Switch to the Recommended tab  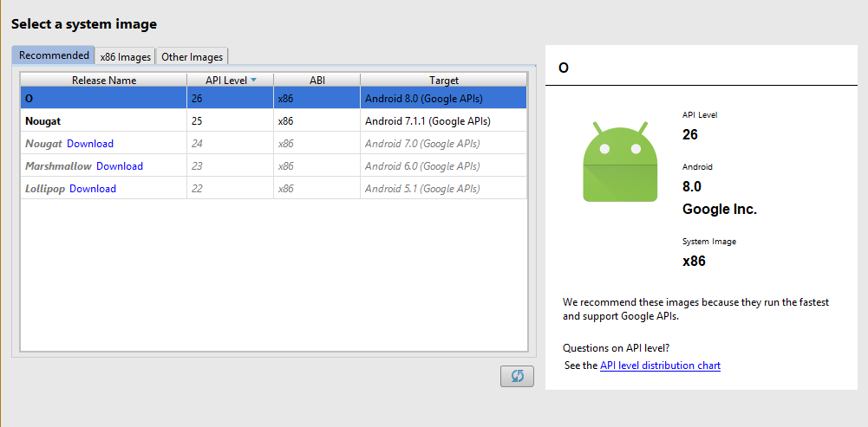pos(54,55)
